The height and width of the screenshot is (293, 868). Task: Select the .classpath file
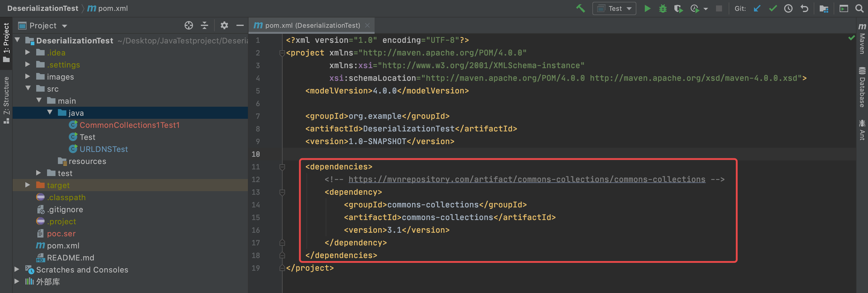tap(66, 197)
